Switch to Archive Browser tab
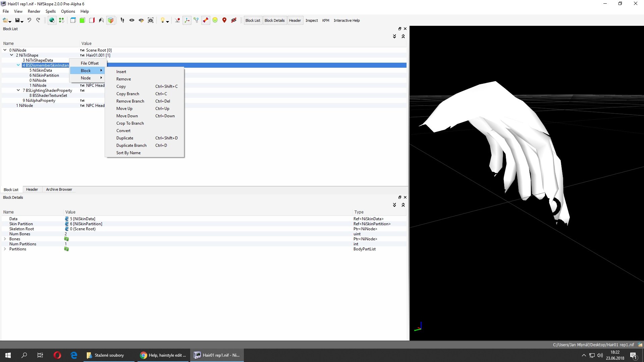Viewport: 644px width, 362px height. click(59, 190)
